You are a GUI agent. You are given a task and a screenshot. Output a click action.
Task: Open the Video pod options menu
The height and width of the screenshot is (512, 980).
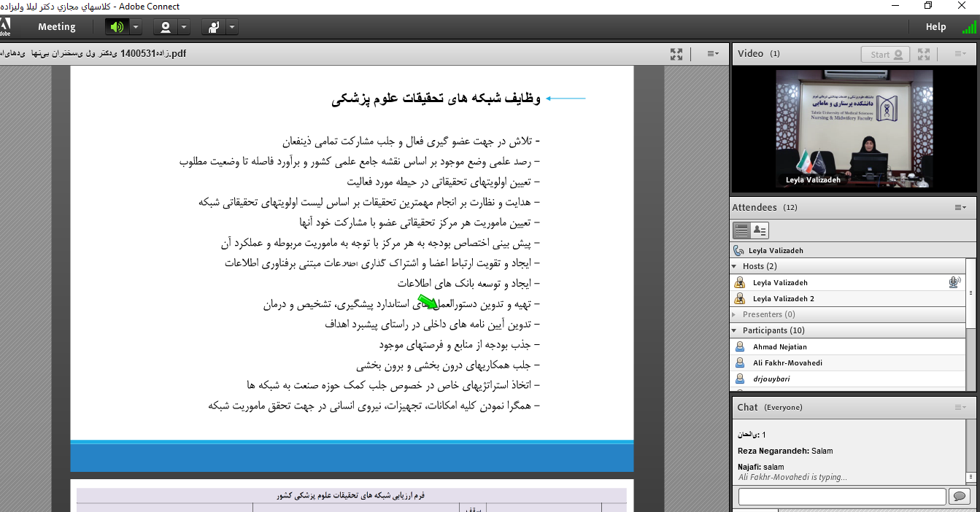(960, 54)
